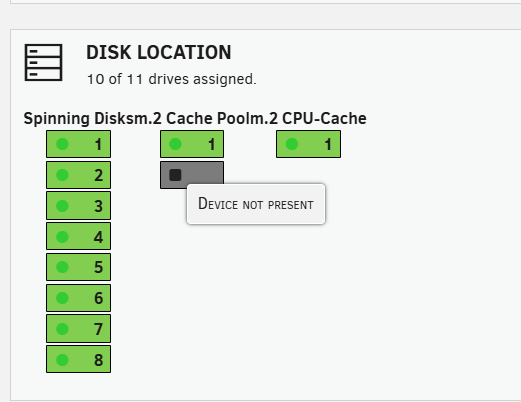Screen dimensions: 521x402
Task: Click the Device not present tooltip
Action: 256,204
